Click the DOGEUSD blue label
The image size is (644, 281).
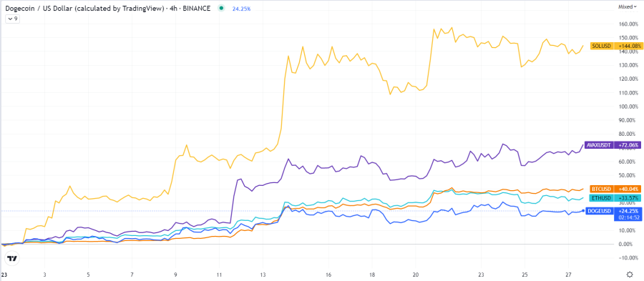coord(602,211)
